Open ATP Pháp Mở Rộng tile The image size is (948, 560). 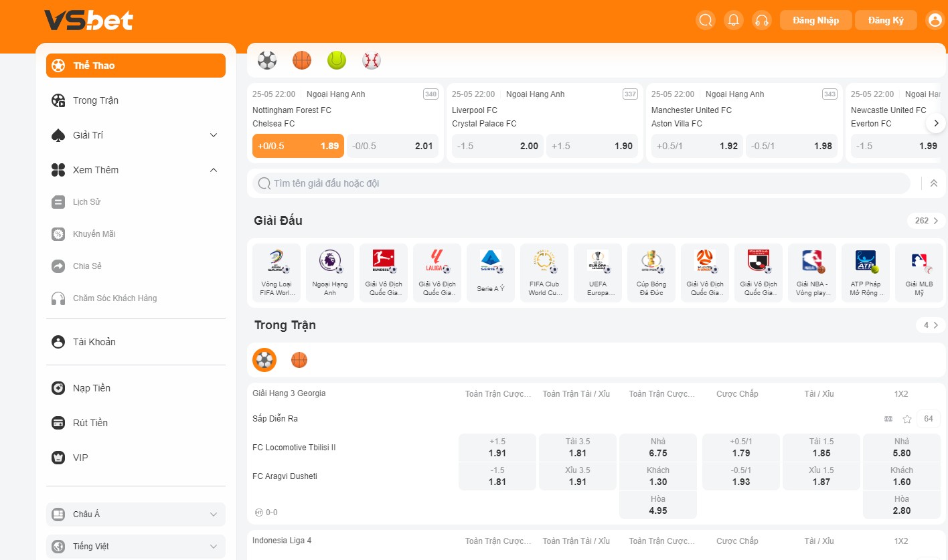click(x=866, y=273)
